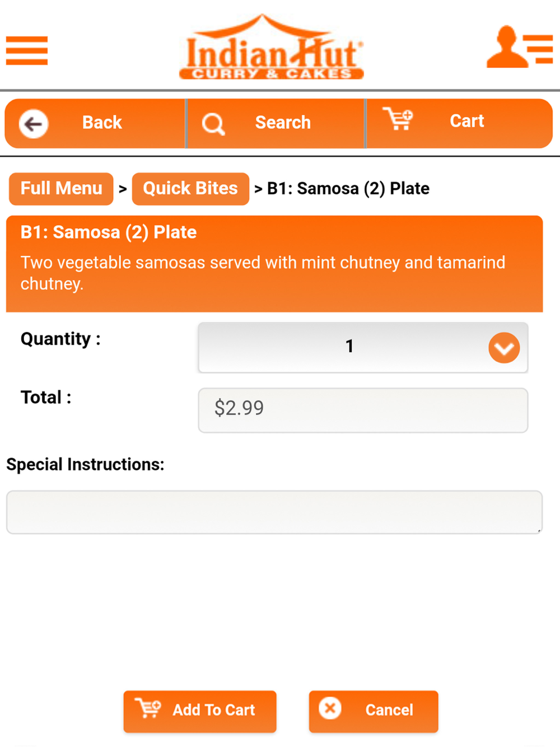
Task: Focus the Special Instructions text box
Action: [x=274, y=512]
